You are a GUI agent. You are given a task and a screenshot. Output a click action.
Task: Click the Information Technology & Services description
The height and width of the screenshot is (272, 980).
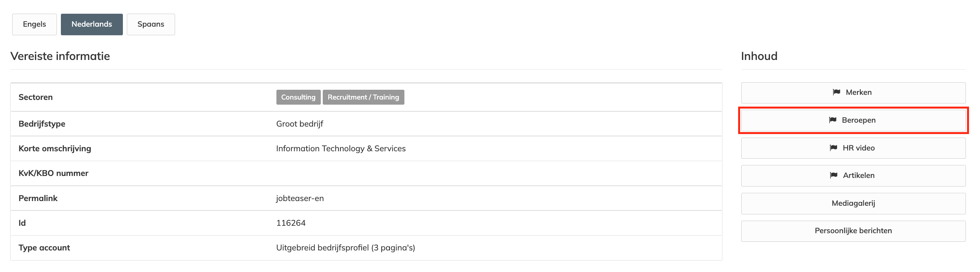click(341, 149)
